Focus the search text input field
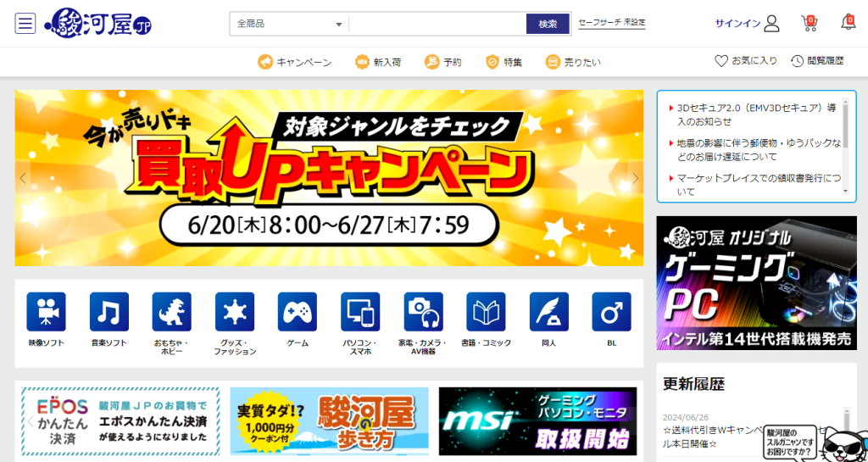 pos(437,24)
